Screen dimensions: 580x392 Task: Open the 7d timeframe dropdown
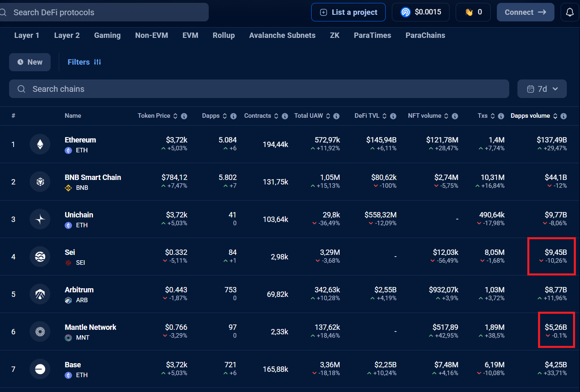click(542, 89)
